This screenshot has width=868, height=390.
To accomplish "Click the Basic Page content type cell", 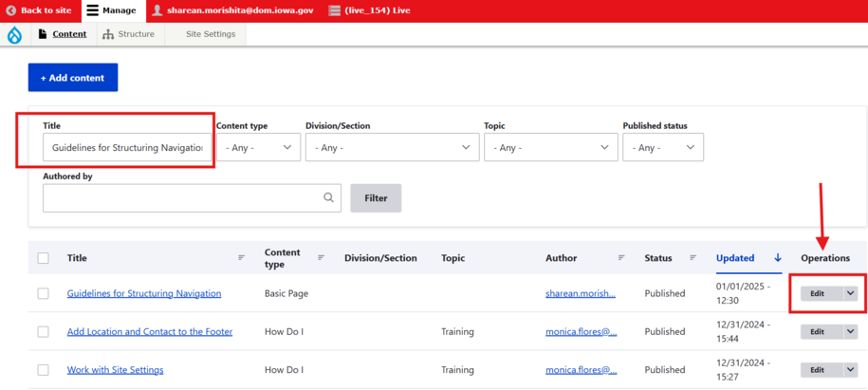I will 286,293.
